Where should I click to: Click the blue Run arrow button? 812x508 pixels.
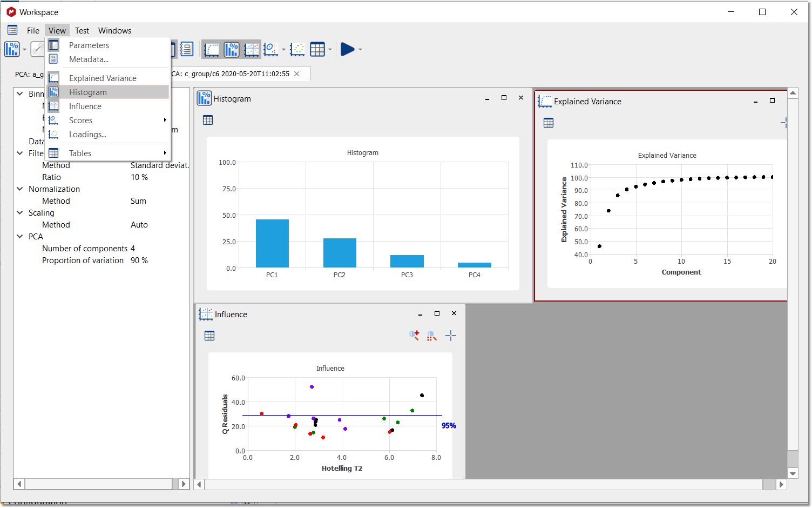point(348,49)
